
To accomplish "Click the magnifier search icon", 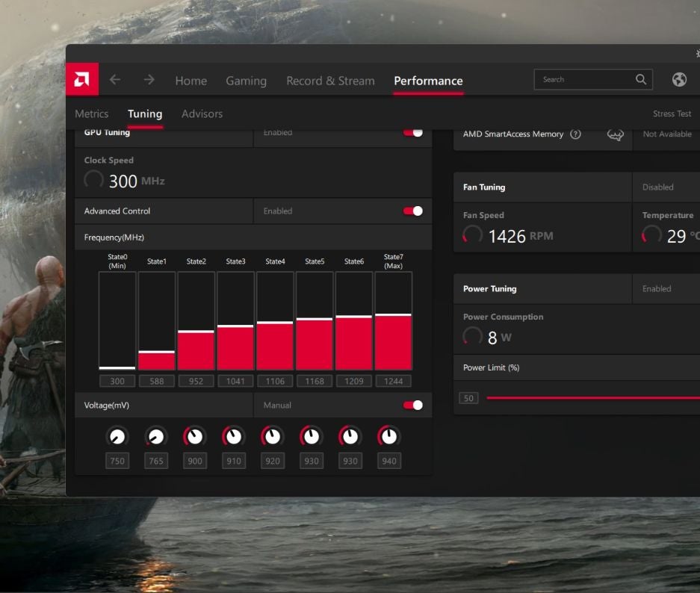I will click(x=641, y=79).
